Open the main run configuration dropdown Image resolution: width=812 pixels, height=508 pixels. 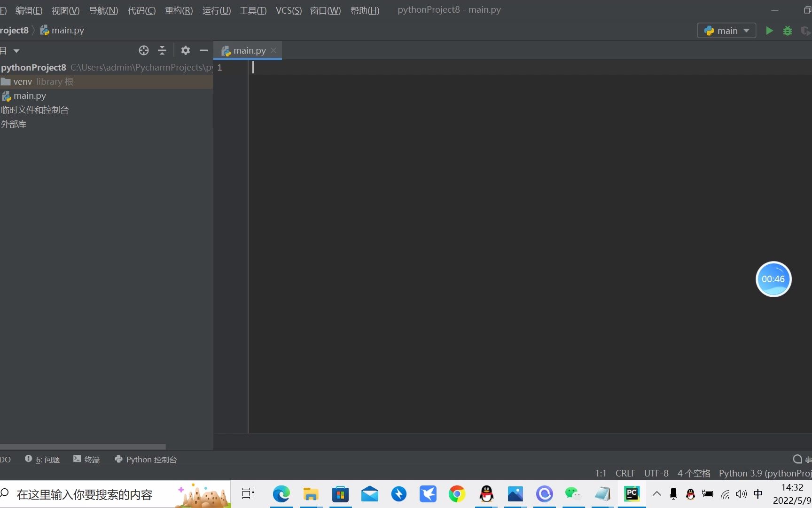[x=726, y=31]
